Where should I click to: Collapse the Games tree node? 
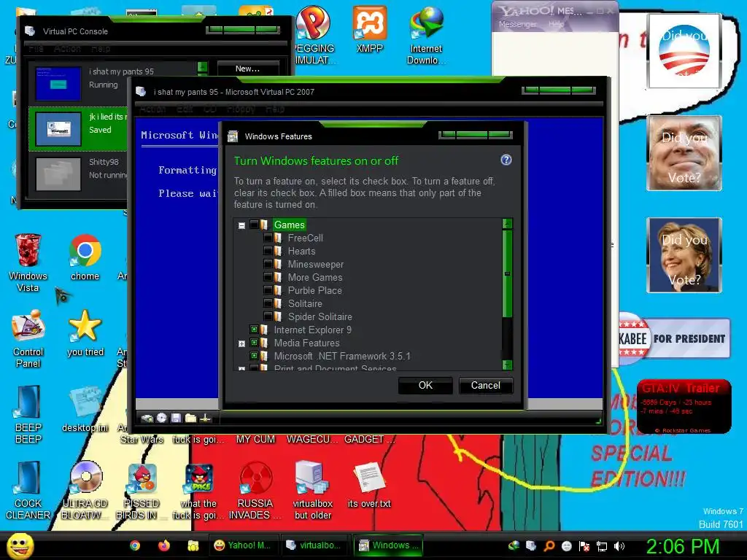click(x=241, y=225)
